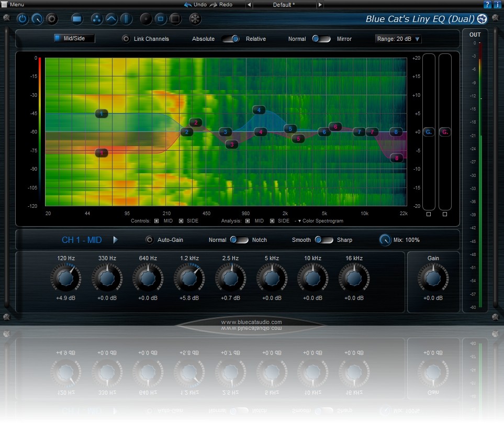Select blue band point 4 on the graph
The width and height of the screenshot is (504, 423).
pyautogui.click(x=259, y=110)
